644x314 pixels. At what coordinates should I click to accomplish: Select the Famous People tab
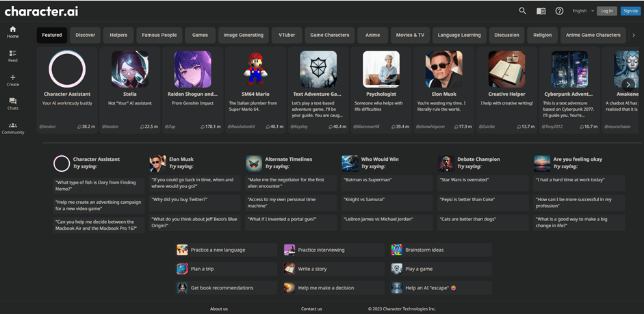pyautogui.click(x=159, y=36)
